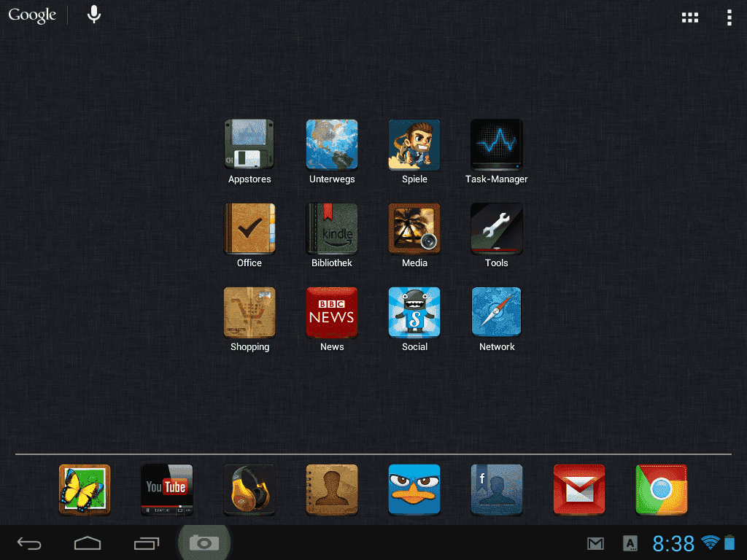Viewport: 747px width, 560px height.
Task: Open the Gmail notification in status bar
Action: click(x=595, y=543)
